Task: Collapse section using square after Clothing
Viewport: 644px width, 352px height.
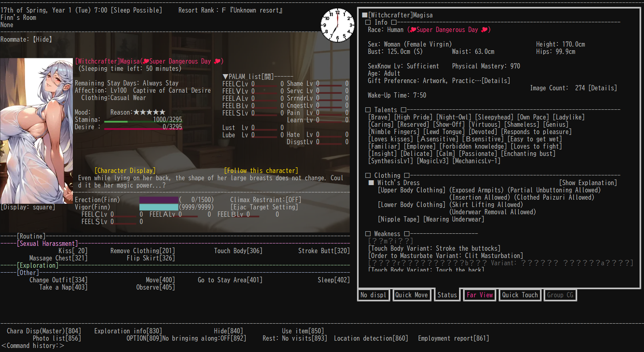Action: (407, 175)
